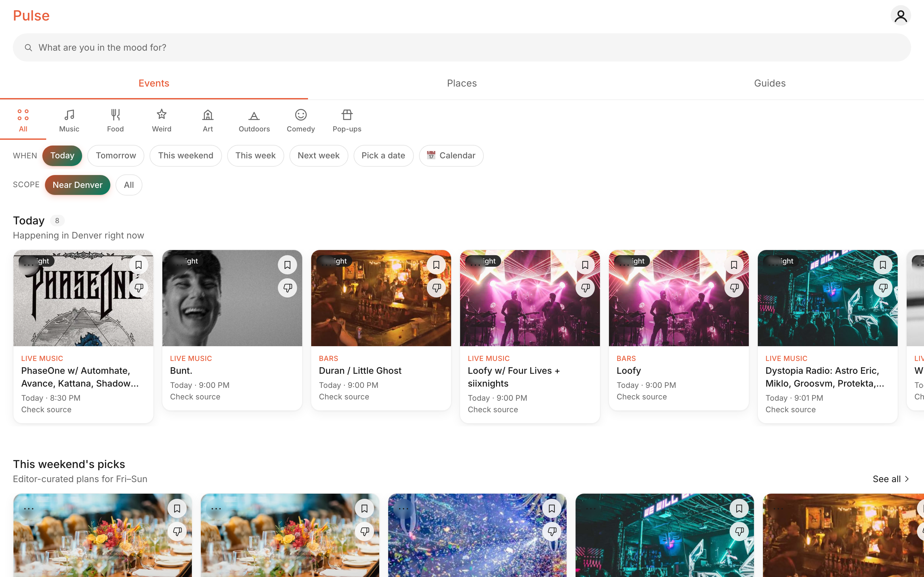Switch to the Places tab
This screenshot has width=924, height=577.
tap(462, 83)
